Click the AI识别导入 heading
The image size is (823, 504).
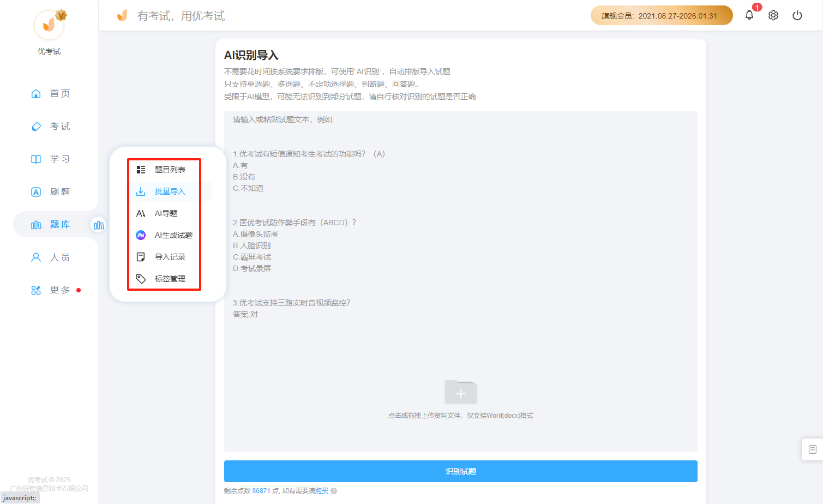pos(251,55)
